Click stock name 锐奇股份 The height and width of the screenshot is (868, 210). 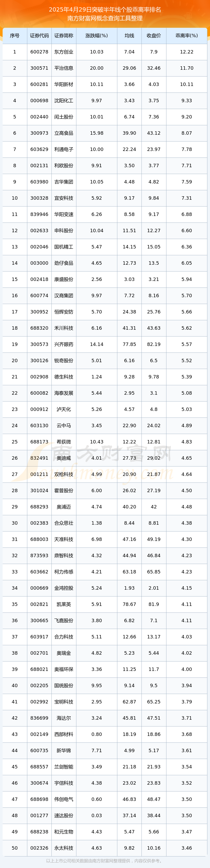pos(64,361)
